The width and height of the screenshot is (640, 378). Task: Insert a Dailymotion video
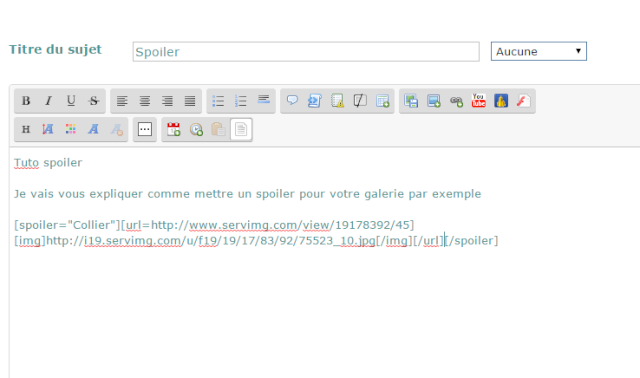[x=501, y=101]
